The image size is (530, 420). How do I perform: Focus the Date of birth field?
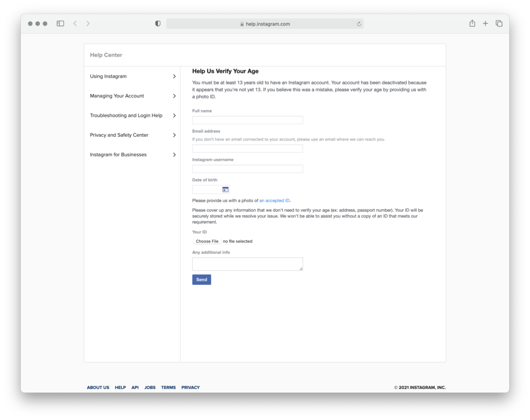(x=211, y=190)
